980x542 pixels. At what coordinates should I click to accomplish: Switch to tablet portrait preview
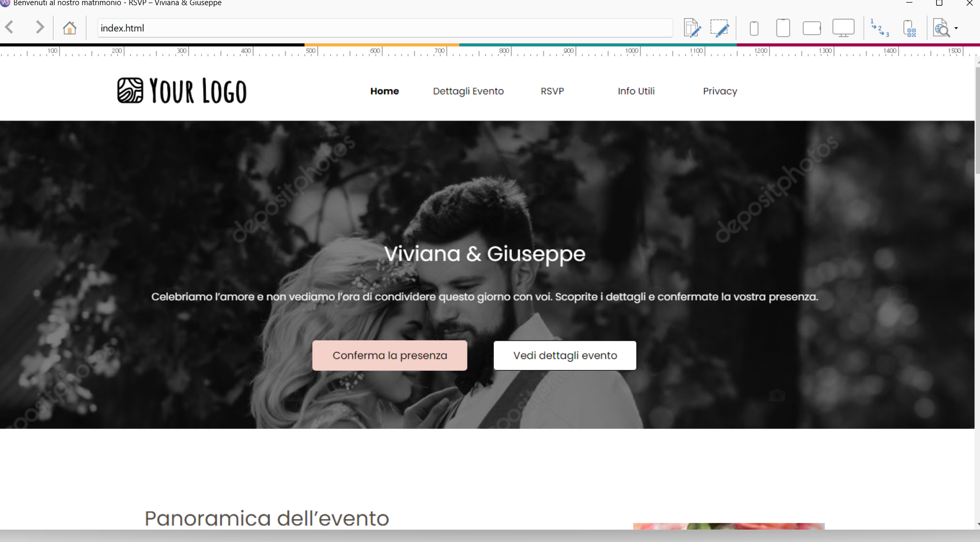pyautogui.click(x=783, y=28)
